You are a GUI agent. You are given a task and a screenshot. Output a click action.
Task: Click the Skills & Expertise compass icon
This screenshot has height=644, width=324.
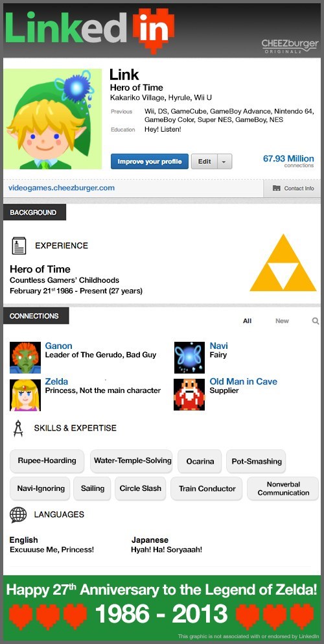[18, 428]
